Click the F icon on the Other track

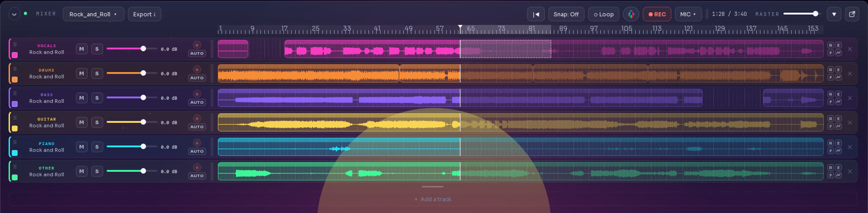[x=831, y=175]
